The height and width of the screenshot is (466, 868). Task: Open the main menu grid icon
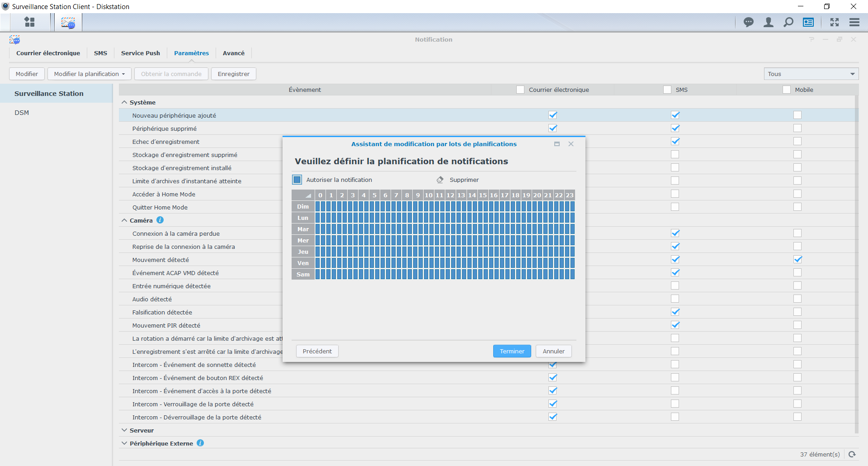pos(29,22)
